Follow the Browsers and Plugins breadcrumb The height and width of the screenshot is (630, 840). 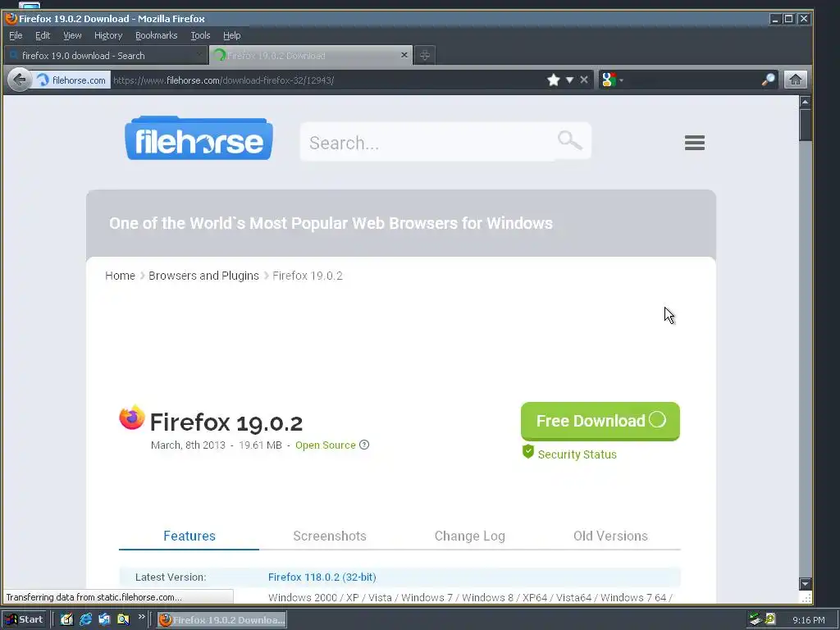[x=203, y=276]
